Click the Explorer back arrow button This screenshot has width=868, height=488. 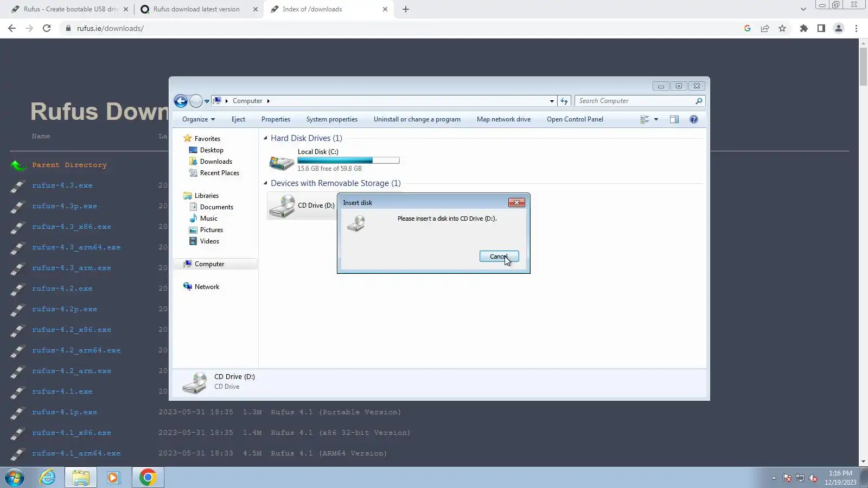click(181, 101)
